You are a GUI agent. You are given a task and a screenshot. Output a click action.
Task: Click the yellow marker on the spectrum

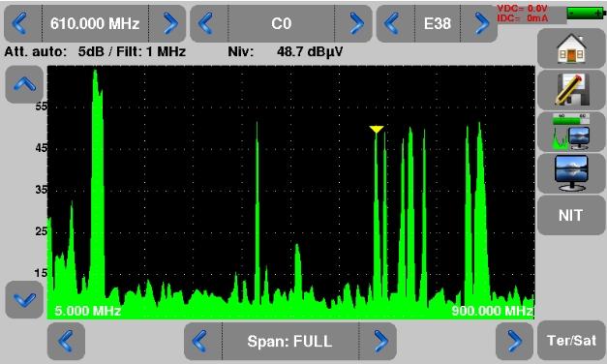point(377,129)
